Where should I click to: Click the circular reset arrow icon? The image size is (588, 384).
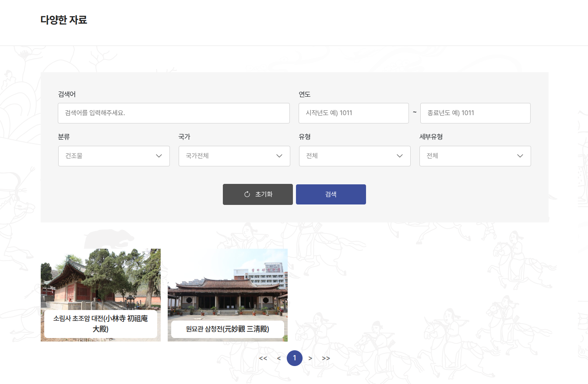pos(247,194)
